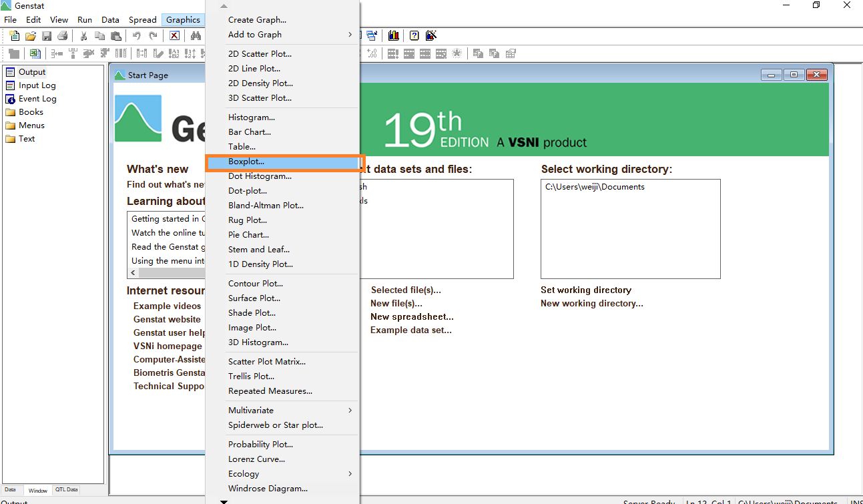This screenshot has width=863, height=504.
Task: Click the New spreadsheet... link
Action: point(412,317)
